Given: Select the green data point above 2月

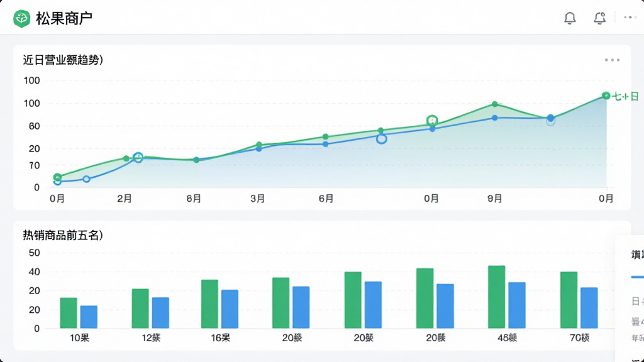Looking at the screenshot, I should click(x=126, y=158).
